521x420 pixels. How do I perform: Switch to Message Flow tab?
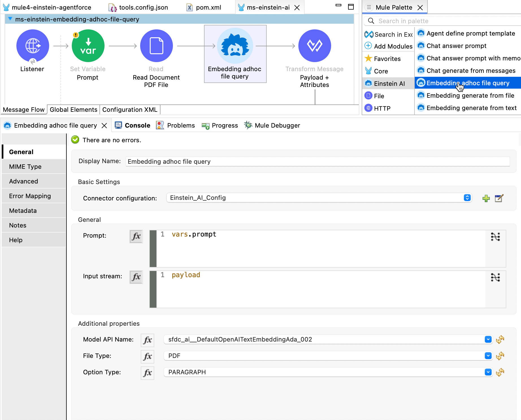(24, 110)
